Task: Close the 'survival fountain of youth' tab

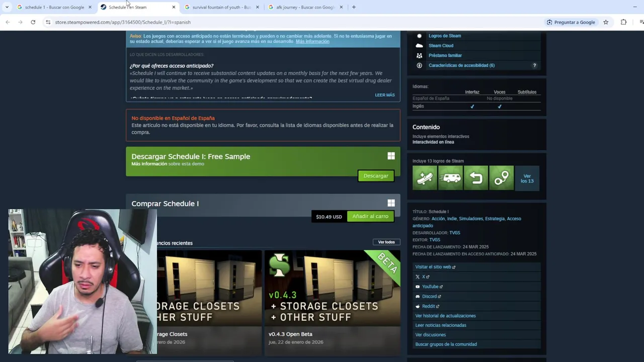Action: pyautogui.click(x=258, y=7)
